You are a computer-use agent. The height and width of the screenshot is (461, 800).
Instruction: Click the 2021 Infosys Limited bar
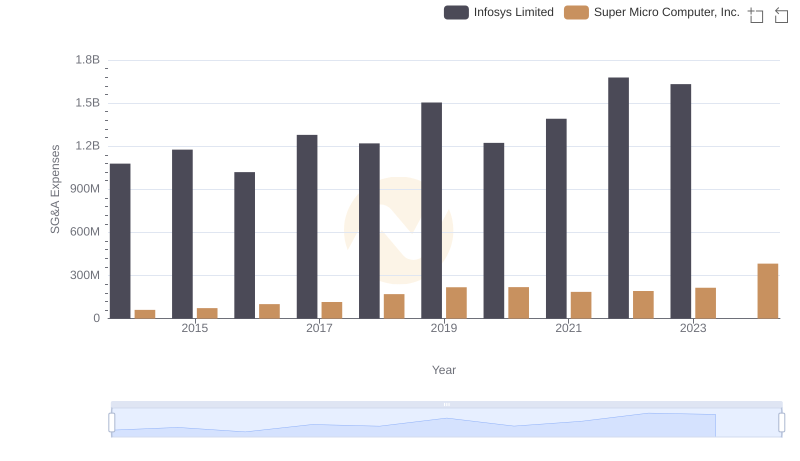click(x=556, y=219)
